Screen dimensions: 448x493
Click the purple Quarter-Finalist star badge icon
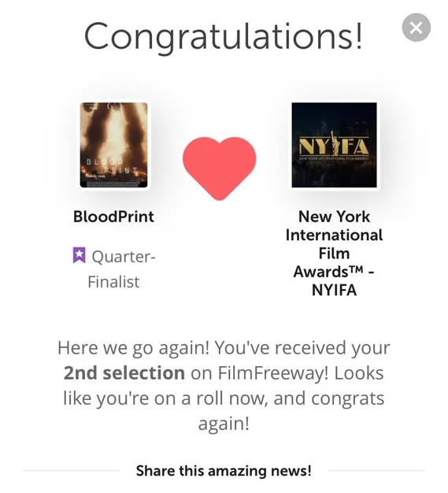[x=79, y=255]
